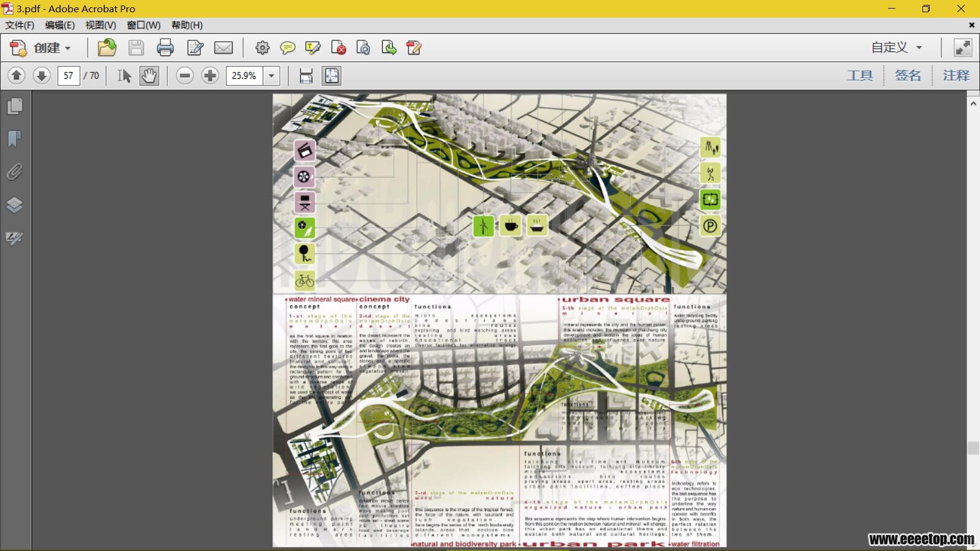Click the zoom level field 25.9%
Screen dimensions: 980x551
(x=244, y=75)
